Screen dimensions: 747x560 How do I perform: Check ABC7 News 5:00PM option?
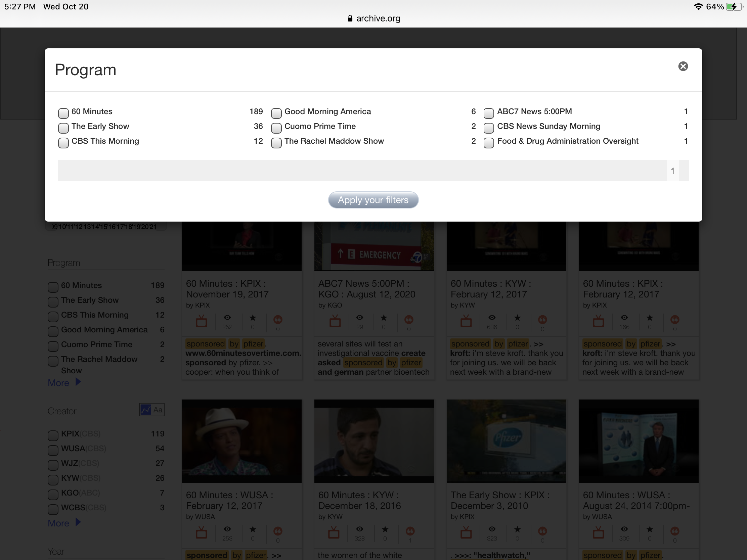[489, 113]
